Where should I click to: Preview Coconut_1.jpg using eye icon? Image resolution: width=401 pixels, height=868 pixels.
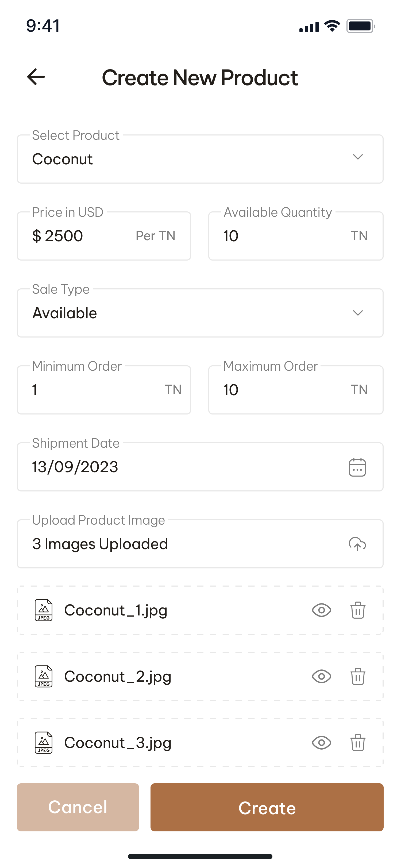click(x=322, y=610)
